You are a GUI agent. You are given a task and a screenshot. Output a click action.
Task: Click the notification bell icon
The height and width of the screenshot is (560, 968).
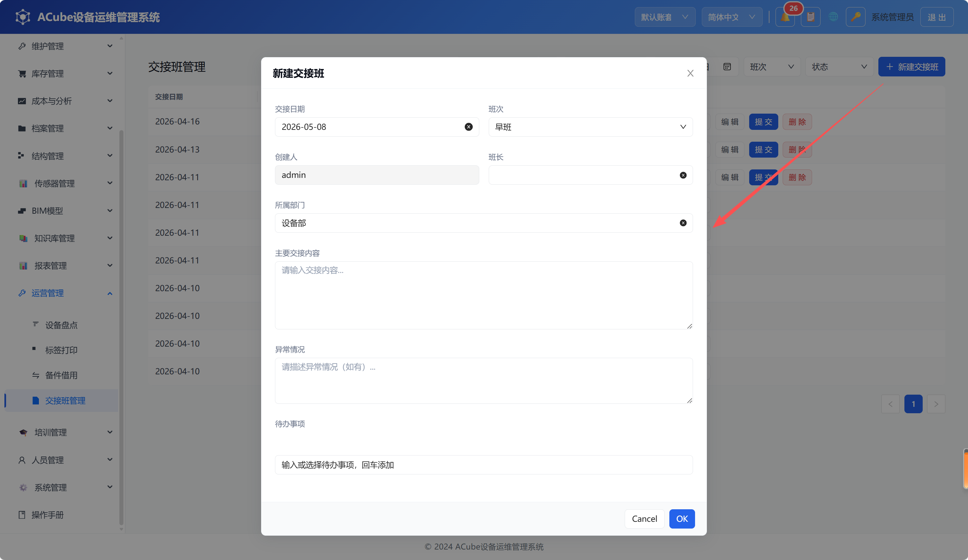[785, 17]
